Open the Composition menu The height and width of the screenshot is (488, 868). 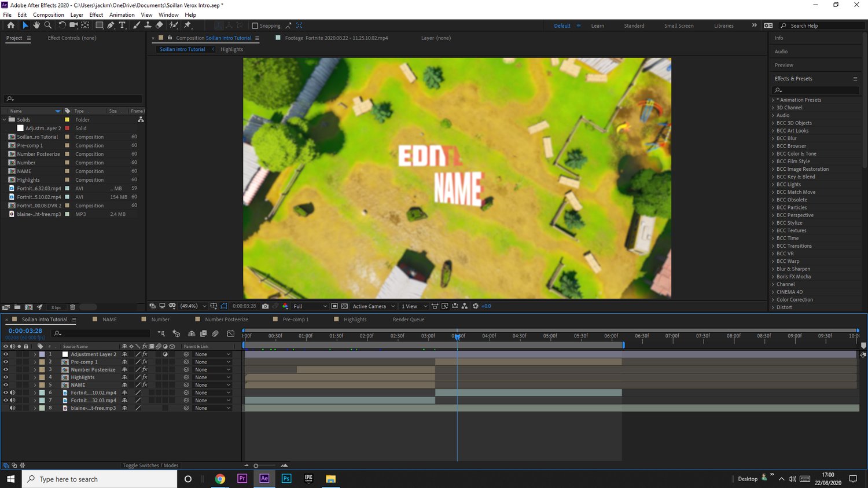[49, 15]
